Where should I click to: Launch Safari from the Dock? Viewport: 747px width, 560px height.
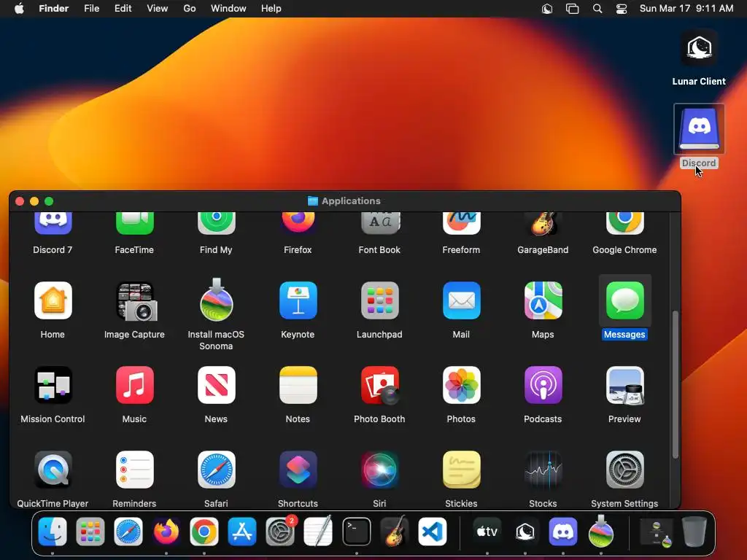(x=128, y=532)
